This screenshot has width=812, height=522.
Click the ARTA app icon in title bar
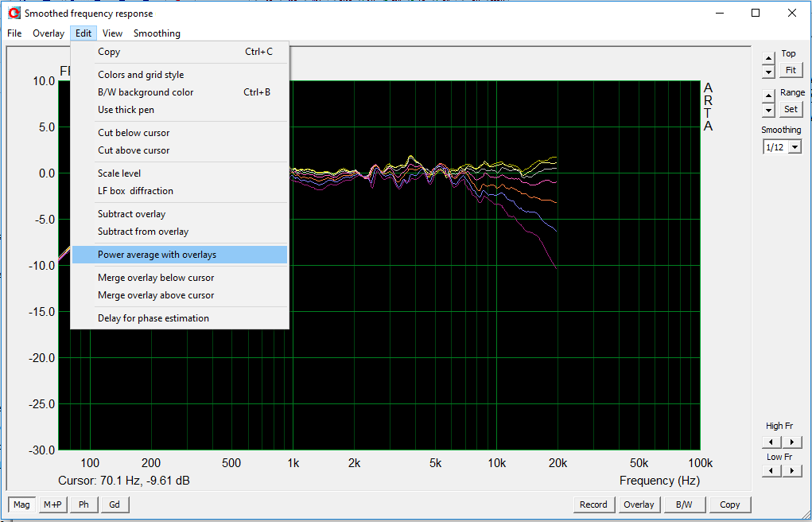pyautogui.click(x=14, y=13)
